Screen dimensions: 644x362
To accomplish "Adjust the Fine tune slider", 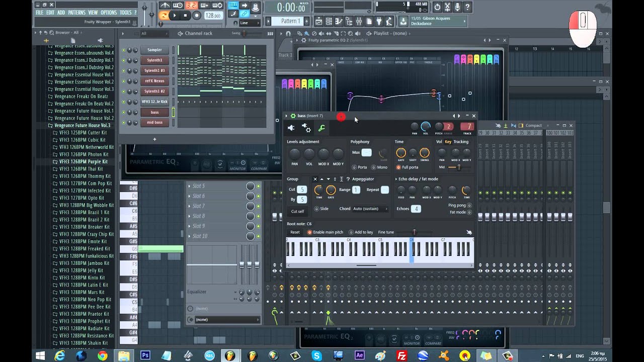I will [414, 232].
